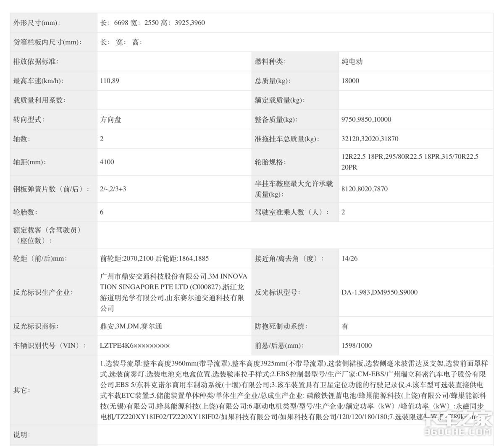This screenshot has height=446, width=504.
Task: Click the 轴距(mm) label
Action: pos(29,162)
